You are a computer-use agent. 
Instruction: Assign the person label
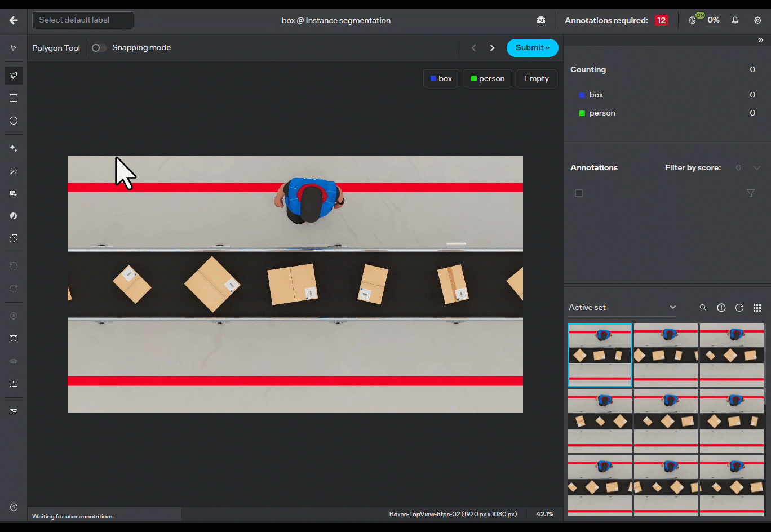[488, 78]
